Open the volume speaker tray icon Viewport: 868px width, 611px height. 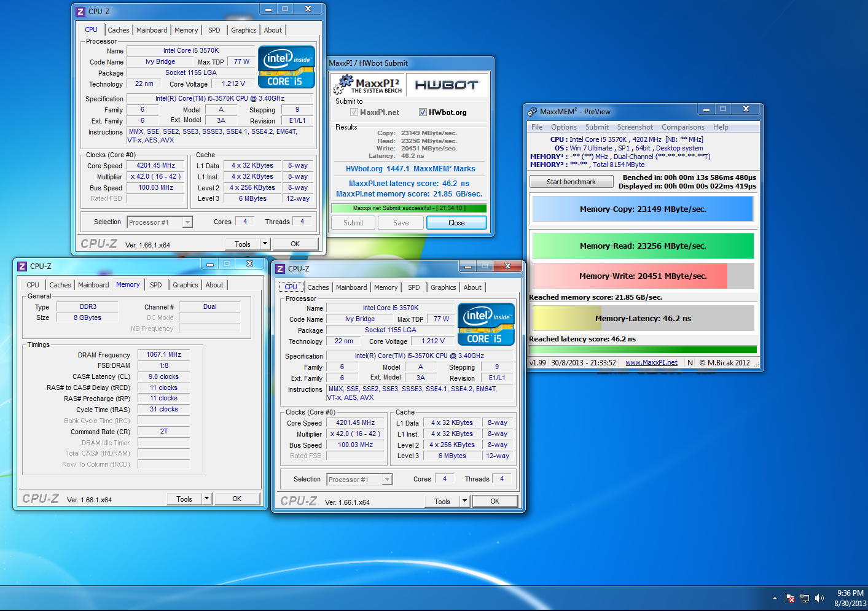(819, 598)
